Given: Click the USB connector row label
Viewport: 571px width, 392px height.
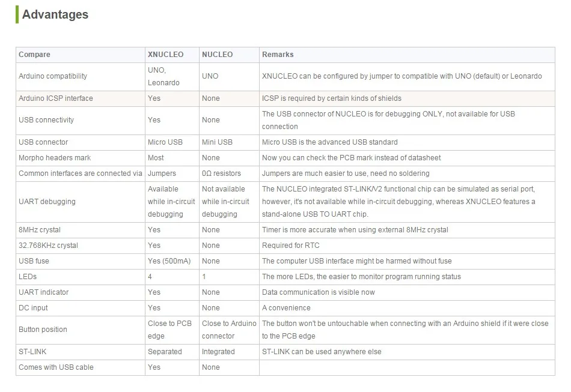Looking at the screenshot, I should tap(43, 142).
